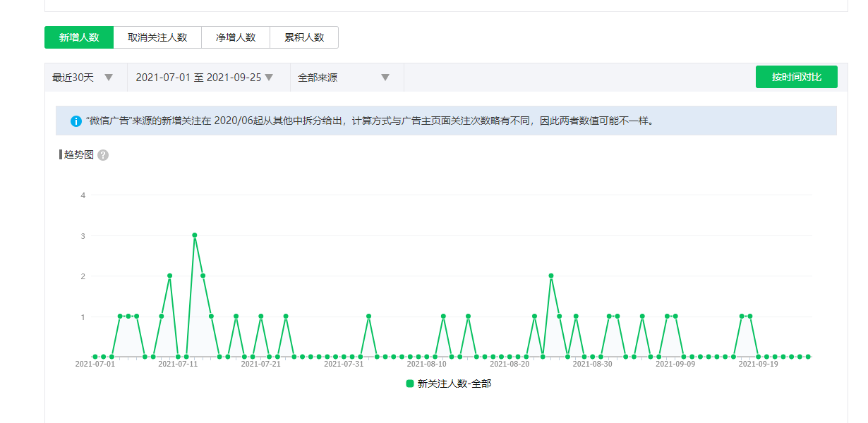Click the value 2 point just before 2021-07-11
The height and width of the screenshot is (423, 868).
169,276
